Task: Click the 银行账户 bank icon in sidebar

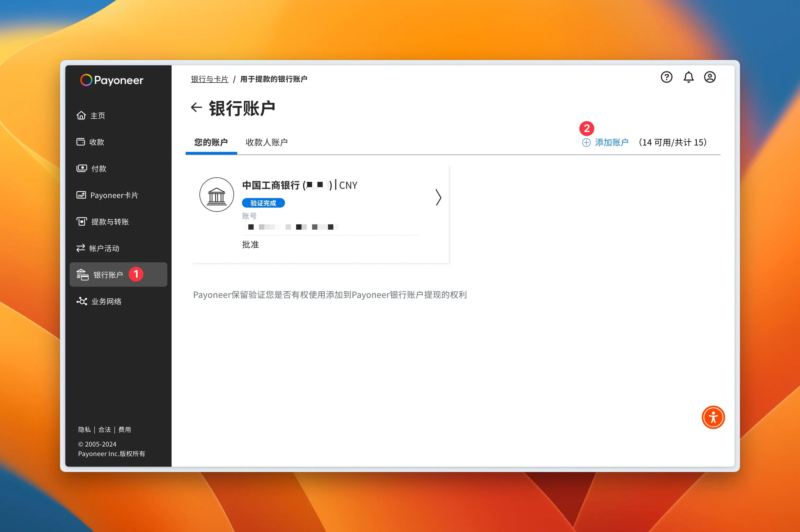Action: [x=82, y=274]
